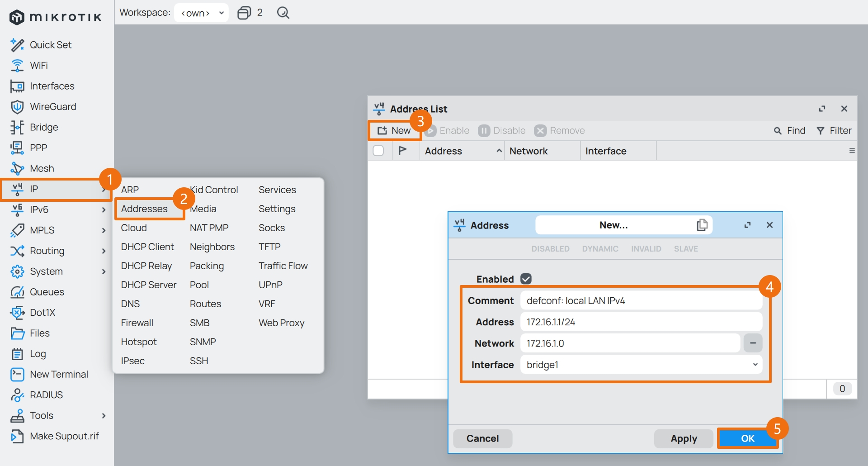Click Apply in the Address dialog
Image resolution: width=868 pixels, height=466 pixels.
[x=684, y=438]
